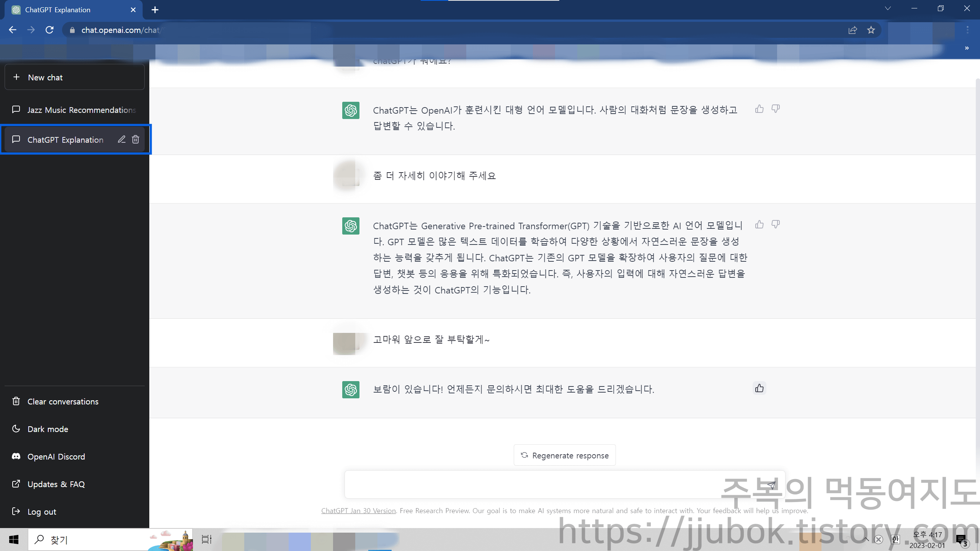Select the Clear conversations option
980x551 pixels.
[62, 401]
